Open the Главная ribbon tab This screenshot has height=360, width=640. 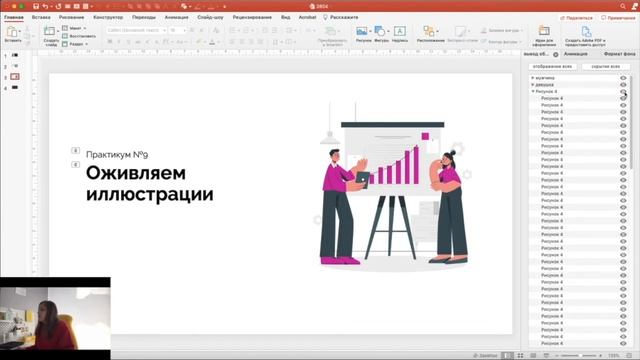(x=13, y=18)
